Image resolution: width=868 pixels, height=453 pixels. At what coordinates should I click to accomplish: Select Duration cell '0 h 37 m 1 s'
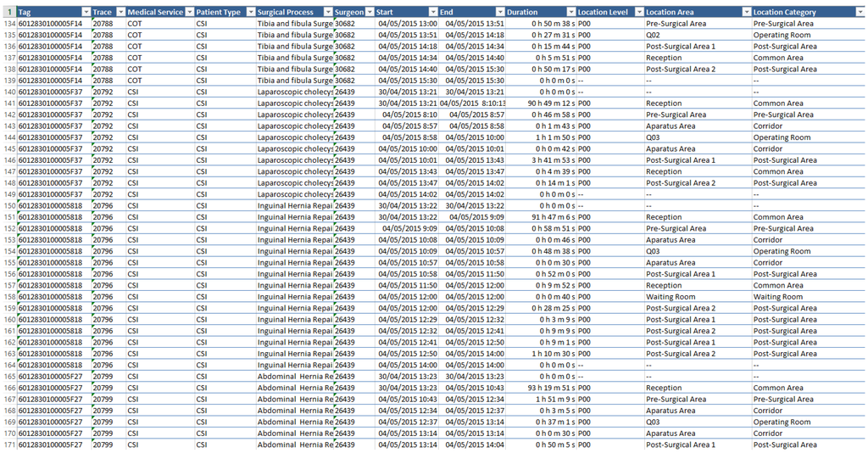coord(541,422)
